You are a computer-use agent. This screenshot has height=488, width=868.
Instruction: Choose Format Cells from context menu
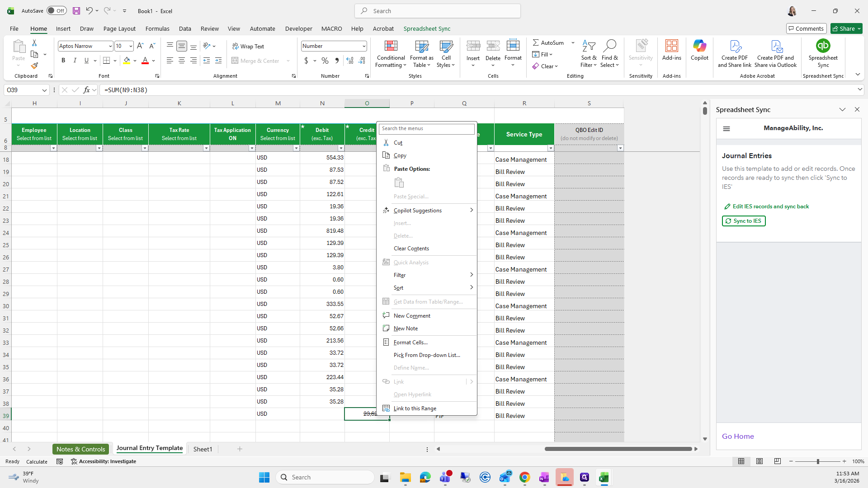pyautogui.click(x=410, y=343)
